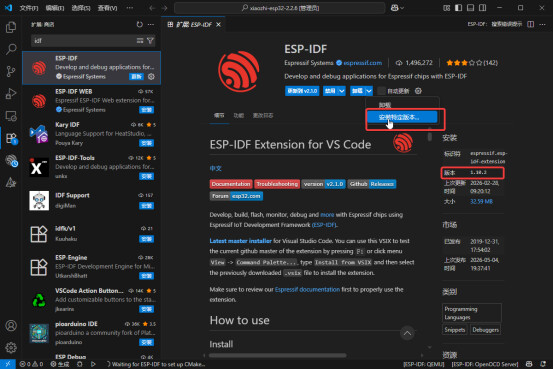Open the Source Control view
Viewport: 554px width, 369px height.
coord(11,71)
